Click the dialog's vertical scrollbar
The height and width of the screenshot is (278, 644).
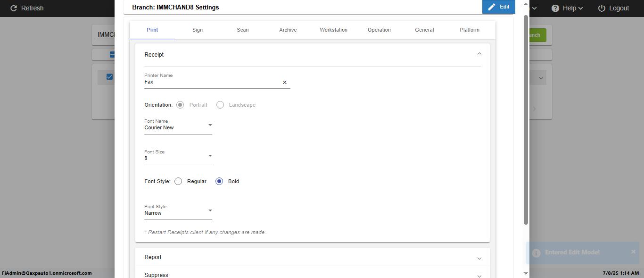click(x=526, y=118)
